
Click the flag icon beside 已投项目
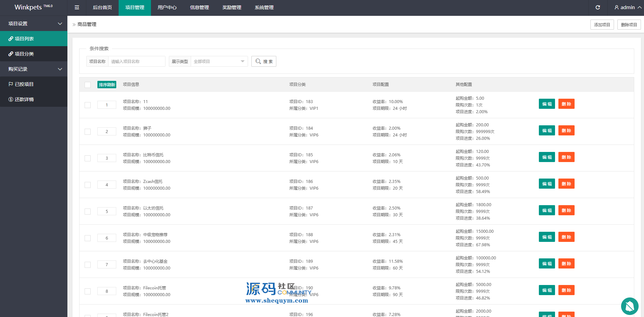click(x=11, y=84)
